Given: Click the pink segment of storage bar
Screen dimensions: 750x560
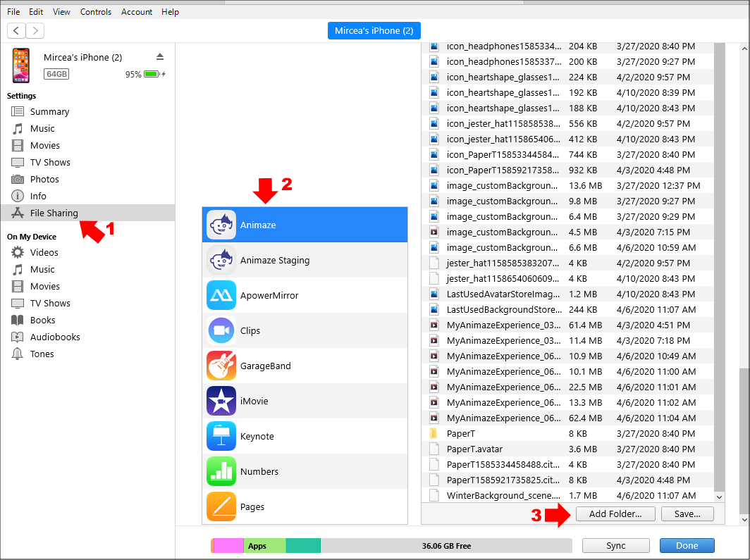Looking at the screenshot, I should pos(228,545).
